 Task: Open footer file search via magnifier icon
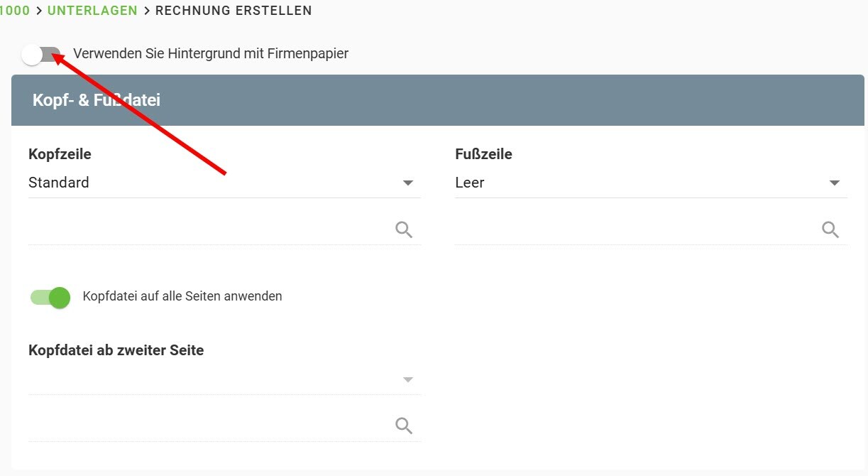(x=829, y=229)
